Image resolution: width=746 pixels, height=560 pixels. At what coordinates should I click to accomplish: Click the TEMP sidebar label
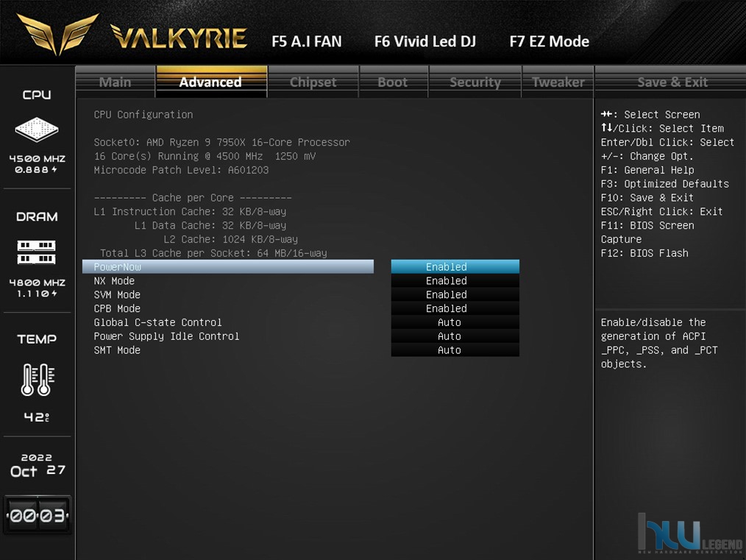pyautogui.click(x=37, y=339)
